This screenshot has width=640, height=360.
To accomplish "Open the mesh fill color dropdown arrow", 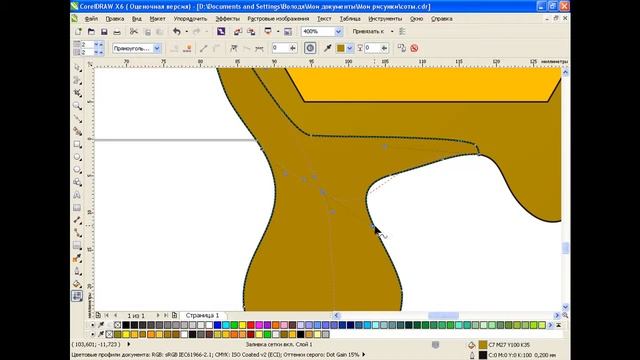I will [350, 48].
